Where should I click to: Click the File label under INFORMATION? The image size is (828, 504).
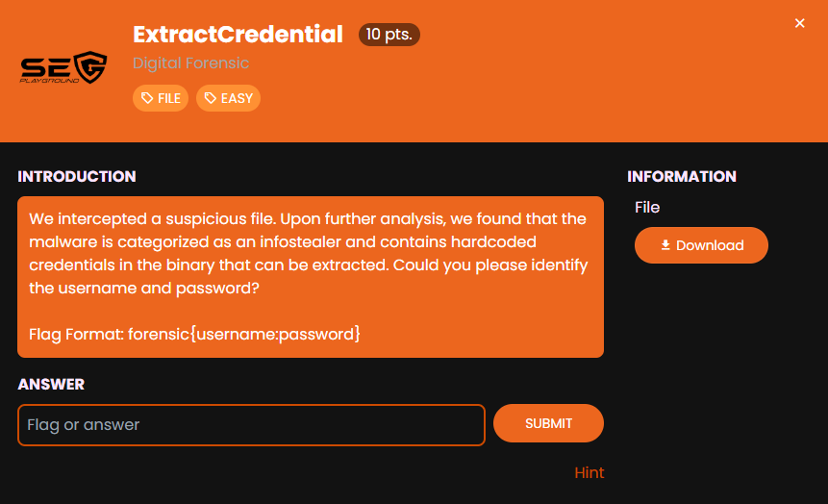coord(647,208)
